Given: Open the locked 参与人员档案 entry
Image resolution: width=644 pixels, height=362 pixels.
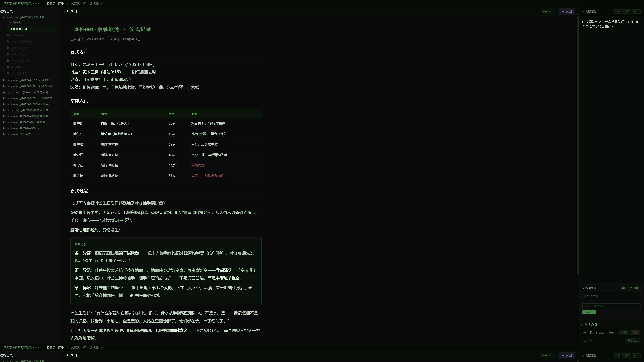Looking at the screenshot, I should pos(19,55).
